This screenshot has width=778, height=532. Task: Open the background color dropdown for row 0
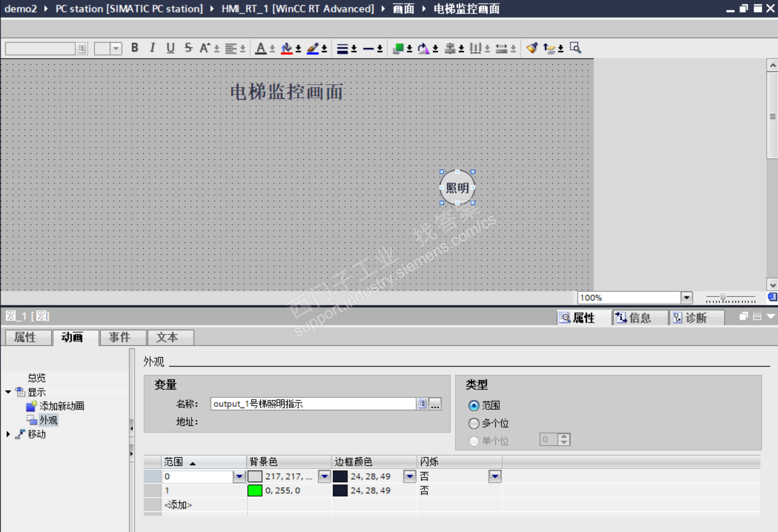tap(324, 476)
